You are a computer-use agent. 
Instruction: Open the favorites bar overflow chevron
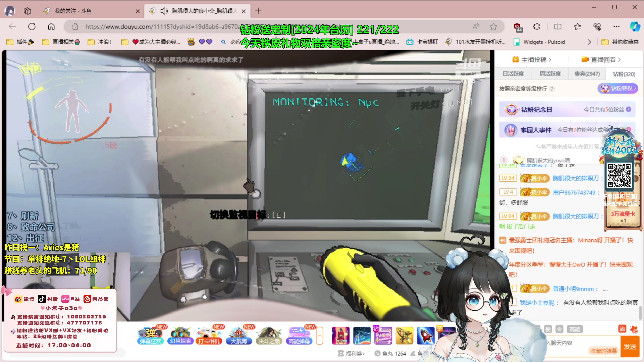(x=589, y=42)
